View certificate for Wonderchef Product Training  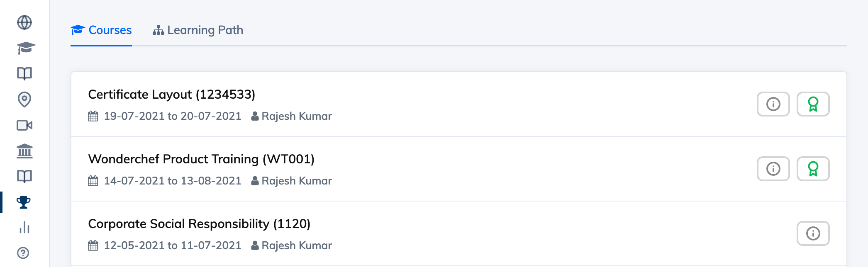pos(813,169)
